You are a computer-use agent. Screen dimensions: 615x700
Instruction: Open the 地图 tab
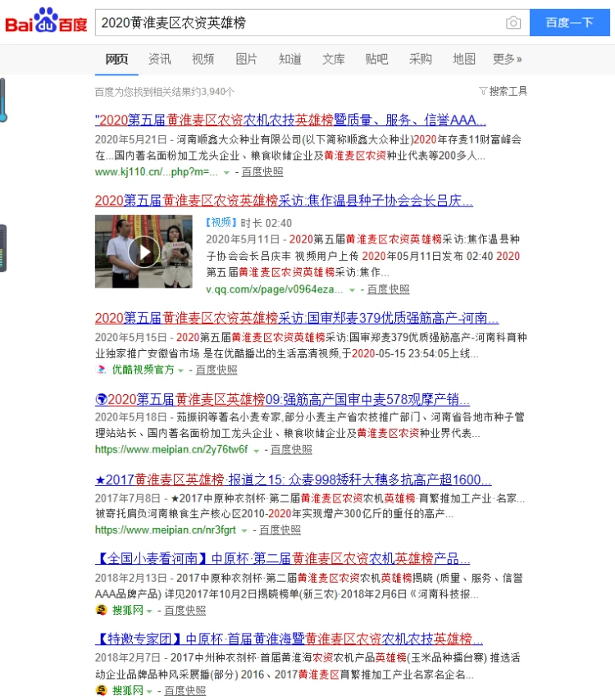[463, 59]
